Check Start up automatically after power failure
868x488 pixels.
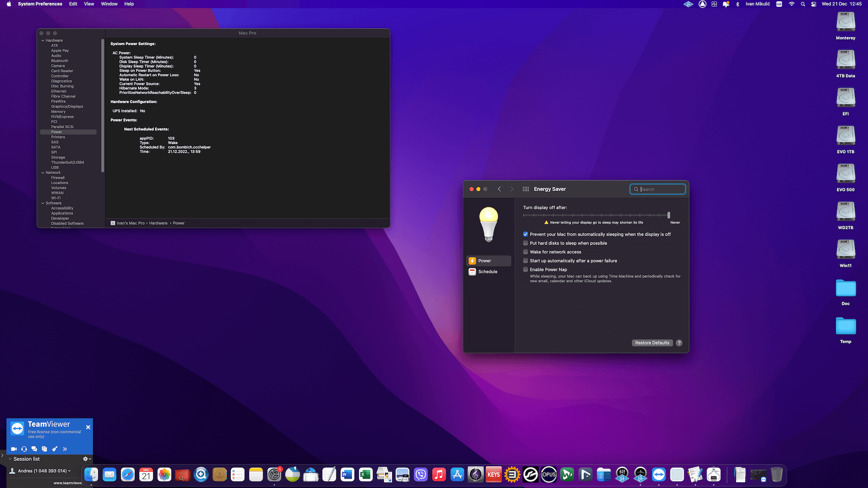tap(526, 261)
